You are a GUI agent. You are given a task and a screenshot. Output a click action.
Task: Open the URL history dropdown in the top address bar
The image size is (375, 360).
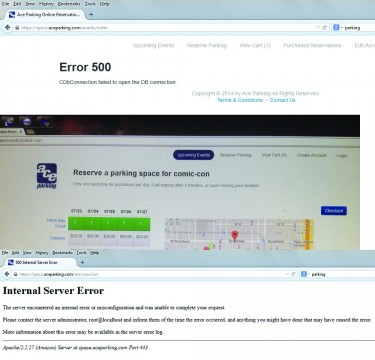318,28
